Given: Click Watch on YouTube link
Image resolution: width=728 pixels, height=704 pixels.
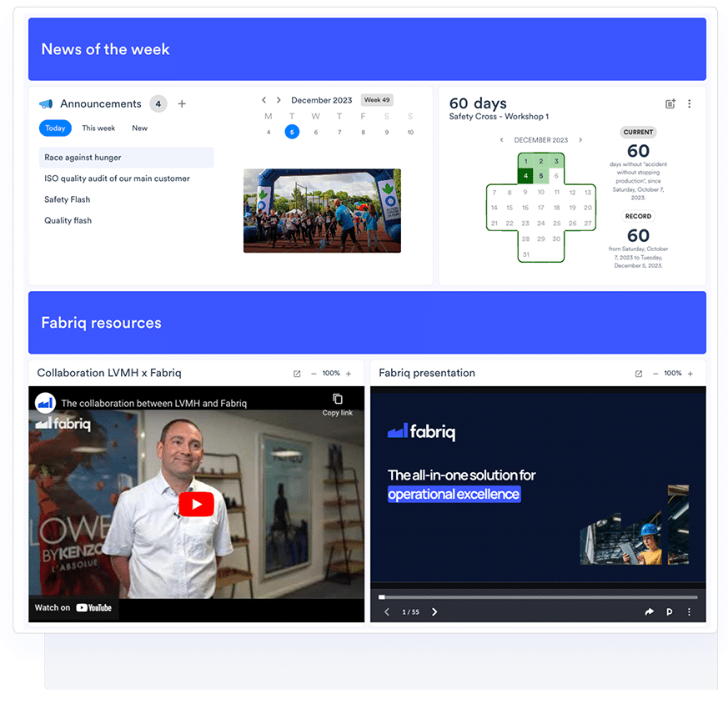Looking at the screenshot, I should tap(73, 607).
